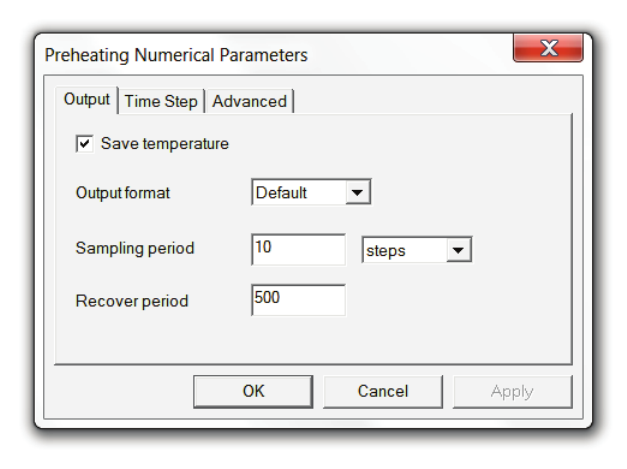
Task: Click into the Recover period field containing 500
Action: (298, 299)
